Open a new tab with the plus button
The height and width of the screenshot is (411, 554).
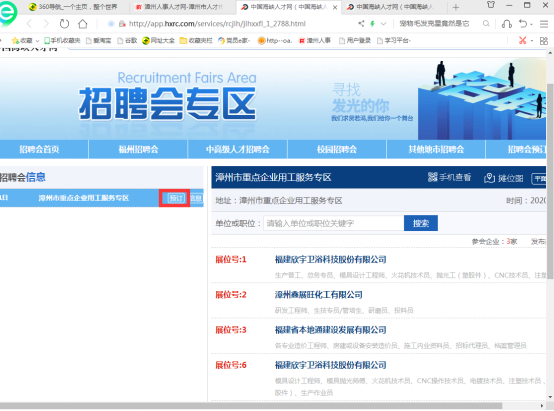pos(456,7)
